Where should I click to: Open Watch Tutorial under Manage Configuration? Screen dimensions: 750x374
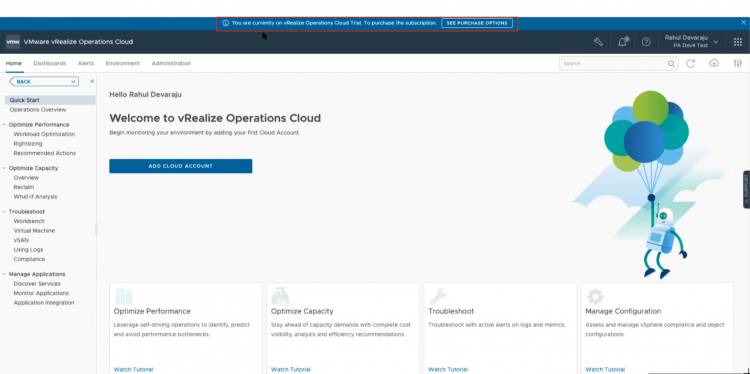pyautogui.click(x=605, y=369)
